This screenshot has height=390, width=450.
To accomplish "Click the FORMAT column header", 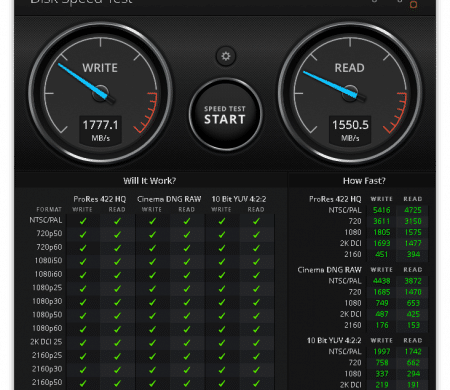I will 49,209.
